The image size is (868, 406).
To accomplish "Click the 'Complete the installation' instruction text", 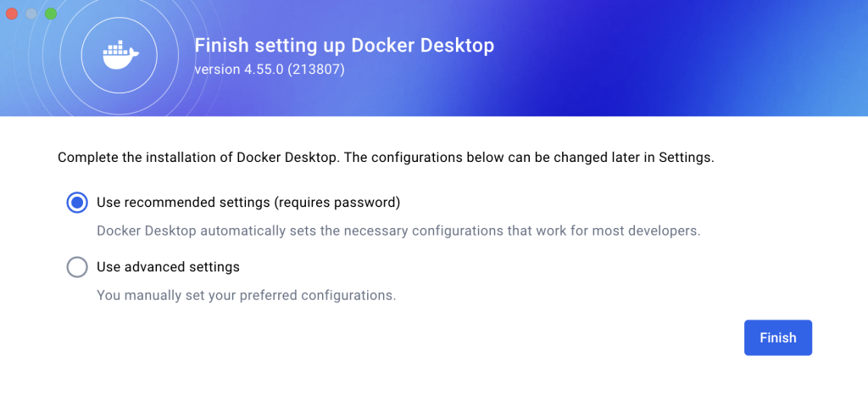I will (x=254, y=158).
